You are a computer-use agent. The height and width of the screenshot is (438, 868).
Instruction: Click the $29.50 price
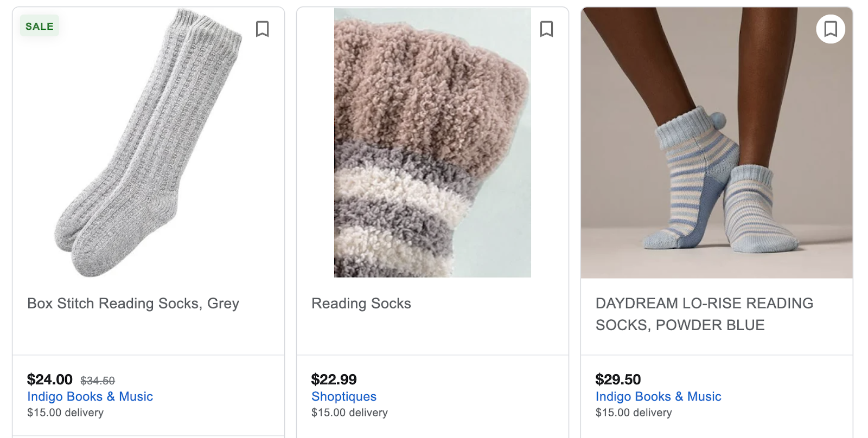point(618,379)
